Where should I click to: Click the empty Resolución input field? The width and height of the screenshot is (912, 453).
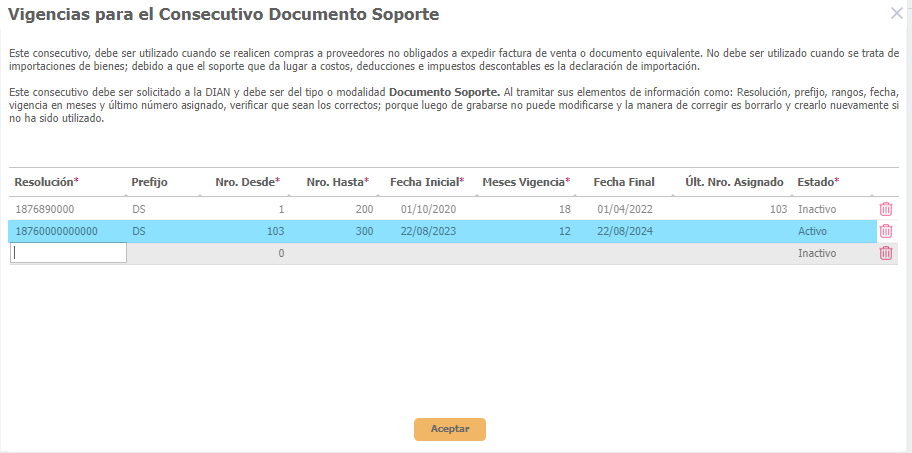[x=68, y=253]
